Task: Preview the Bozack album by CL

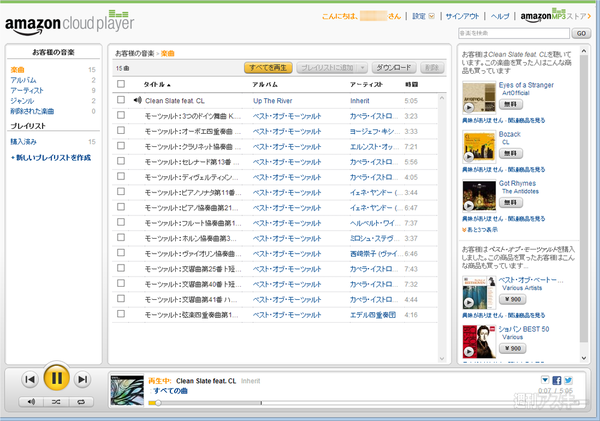Action: (468, 157)
